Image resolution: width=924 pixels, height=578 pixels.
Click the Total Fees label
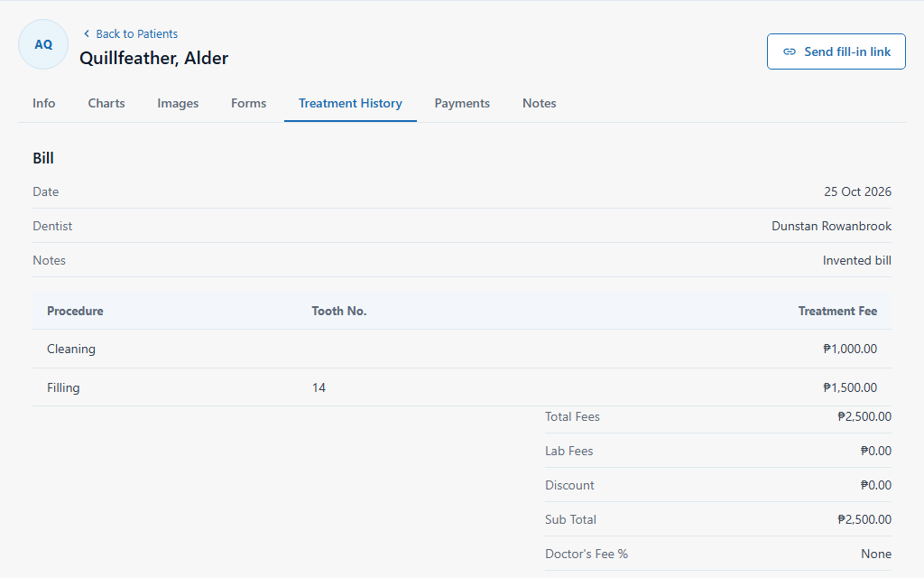pos(572,416)
